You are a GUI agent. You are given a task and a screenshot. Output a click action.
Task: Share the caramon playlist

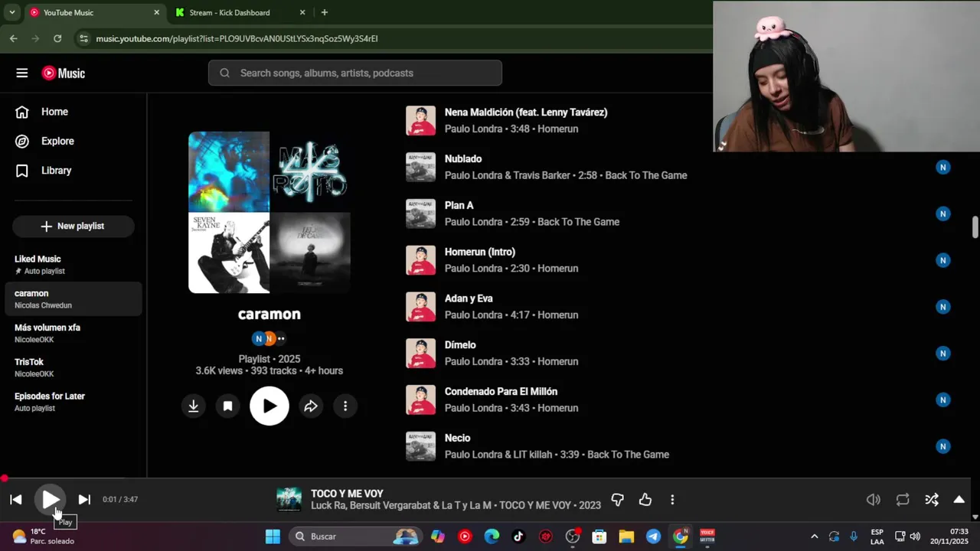(311, 406)
